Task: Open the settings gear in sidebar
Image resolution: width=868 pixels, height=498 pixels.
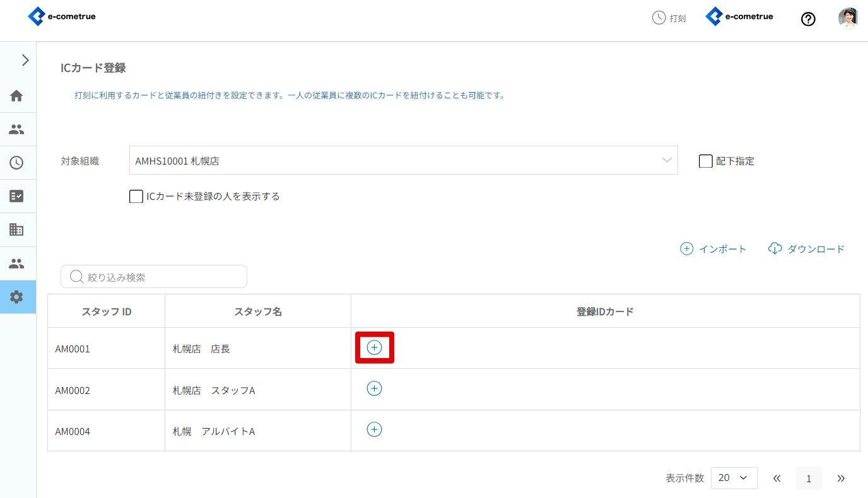Action: pos(17,297)
